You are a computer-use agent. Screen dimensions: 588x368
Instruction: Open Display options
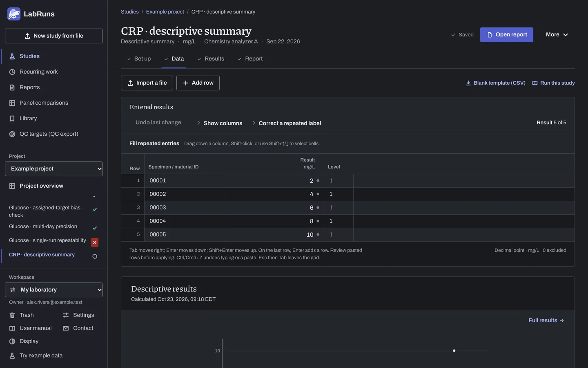pyautogui.click(x=24, y=341)
